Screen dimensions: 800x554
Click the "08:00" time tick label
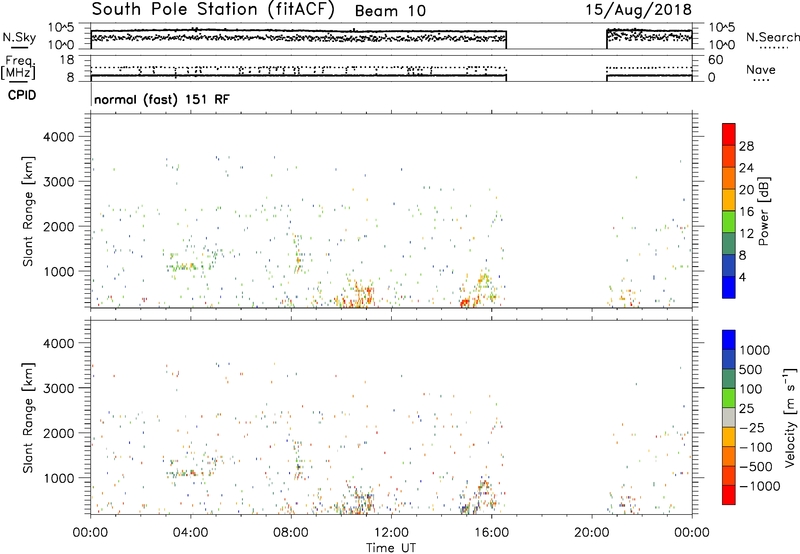coord(290,533)
